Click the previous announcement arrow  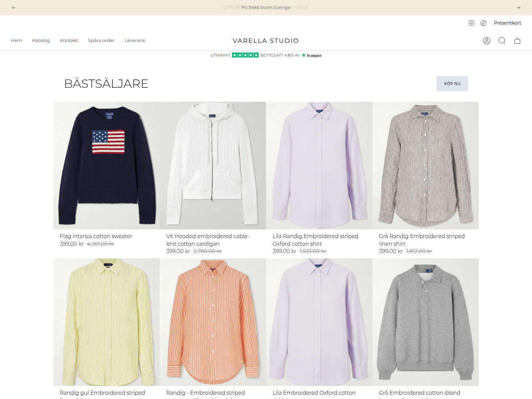(14, 8)
